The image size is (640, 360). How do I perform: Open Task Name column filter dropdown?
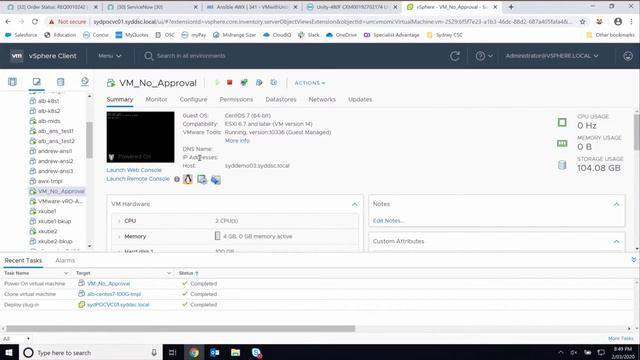66,273
